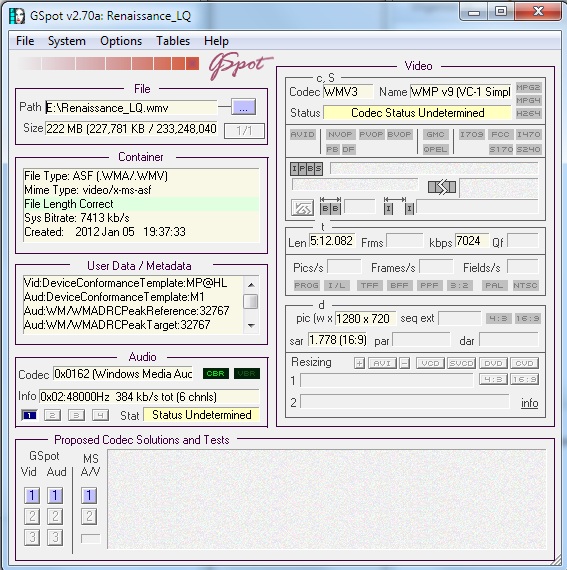The height and width of the screenshot is (570, 567).
Task: Toggle the CBR audio indicator
Action: (x=216, y=373)
